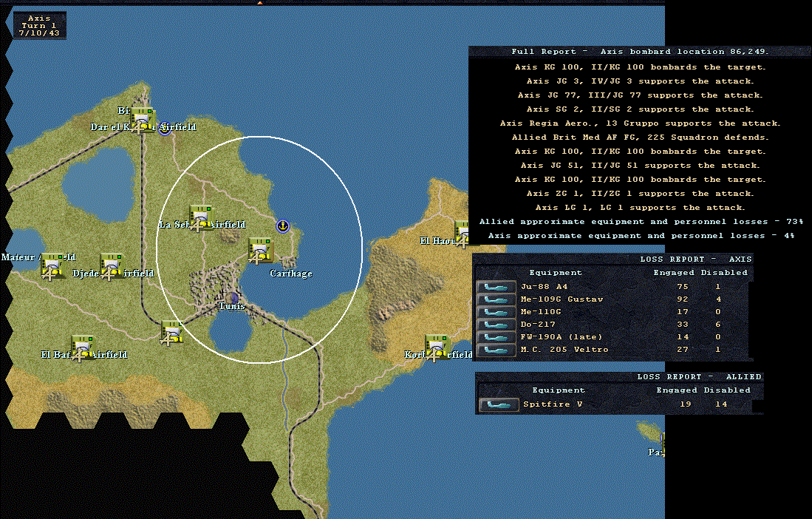Select the air unit at Carthage
The height and width of the screenshot is (519, 812).
[x=260, y=251]
